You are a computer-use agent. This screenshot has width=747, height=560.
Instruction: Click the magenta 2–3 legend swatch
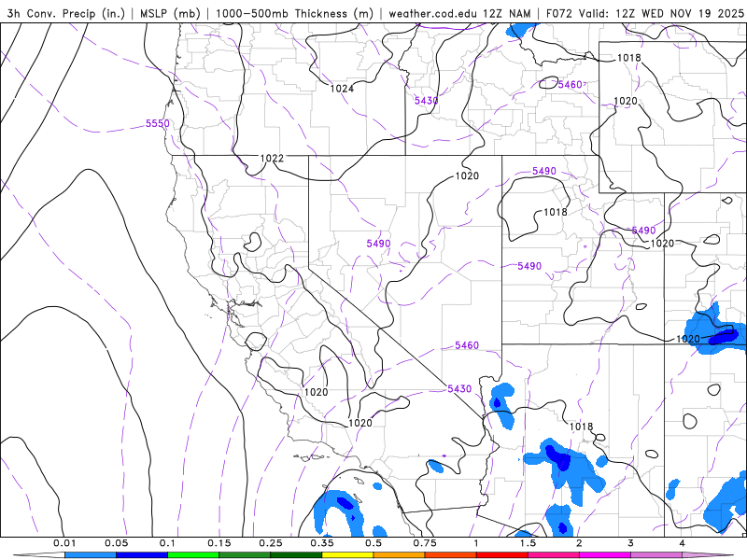coord(605,555)
